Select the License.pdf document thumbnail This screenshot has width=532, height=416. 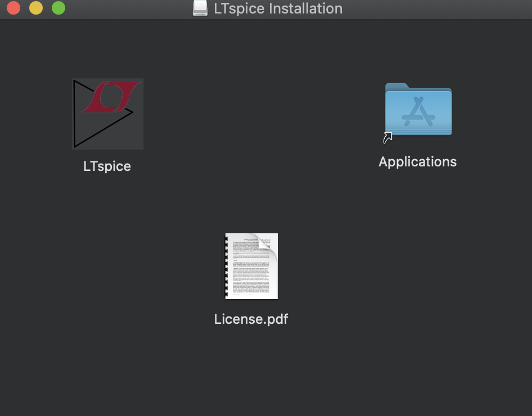(250, 266)
